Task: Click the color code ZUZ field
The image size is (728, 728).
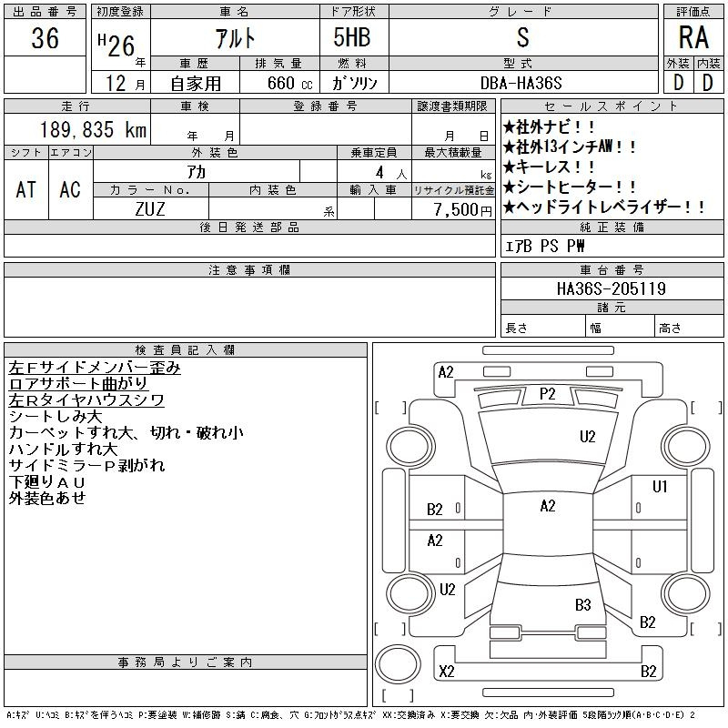Action: [x=150, y=208]
